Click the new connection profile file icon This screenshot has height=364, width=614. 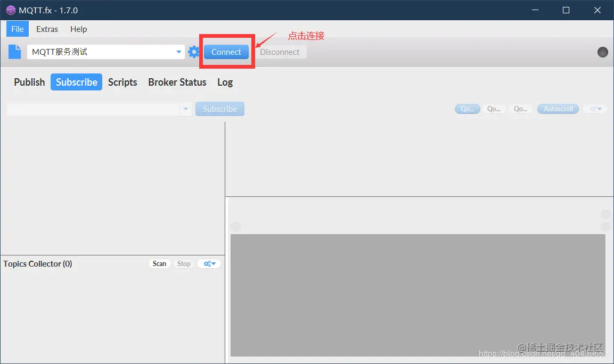(14, 52)
